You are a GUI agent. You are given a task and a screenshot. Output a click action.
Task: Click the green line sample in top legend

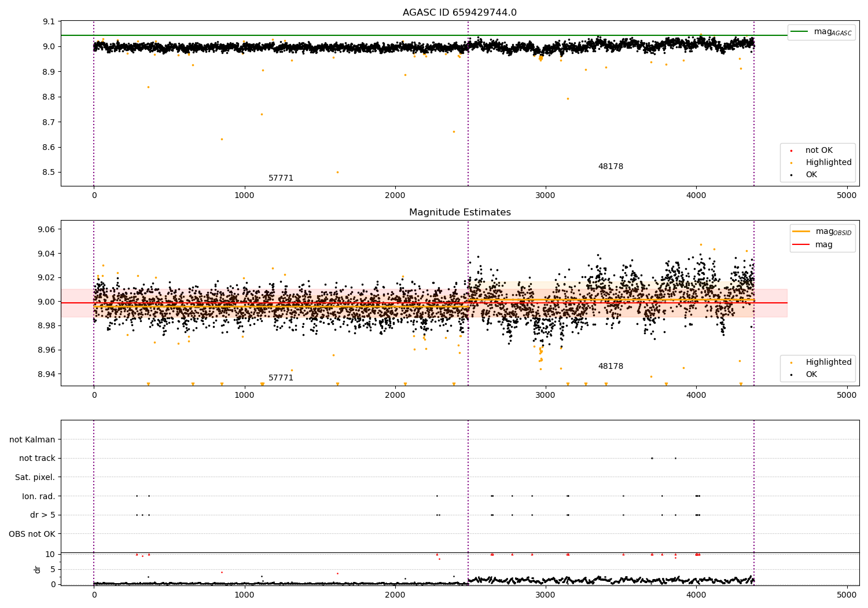pyautogui.click(x=799, y=31)
